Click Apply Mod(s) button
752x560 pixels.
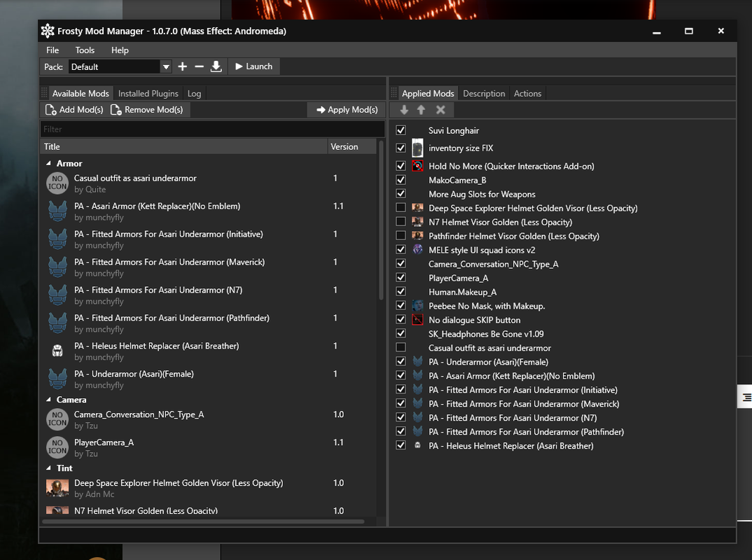point(347,110)
